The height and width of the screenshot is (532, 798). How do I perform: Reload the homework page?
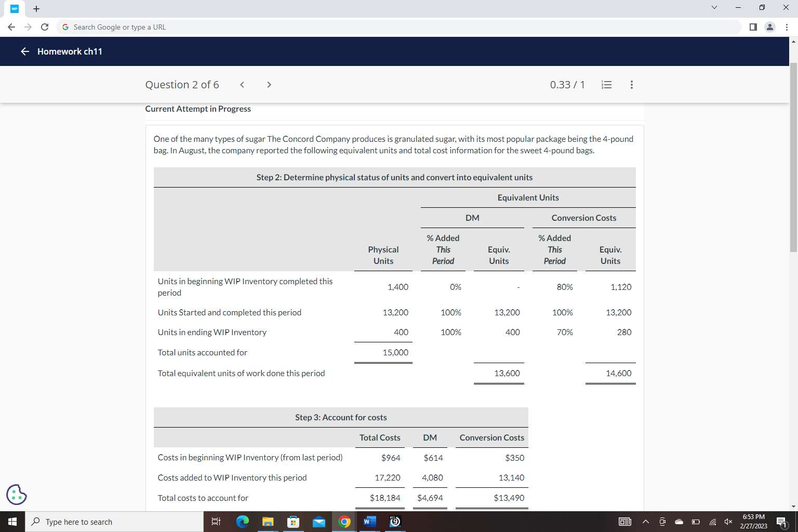coord(45,27)
